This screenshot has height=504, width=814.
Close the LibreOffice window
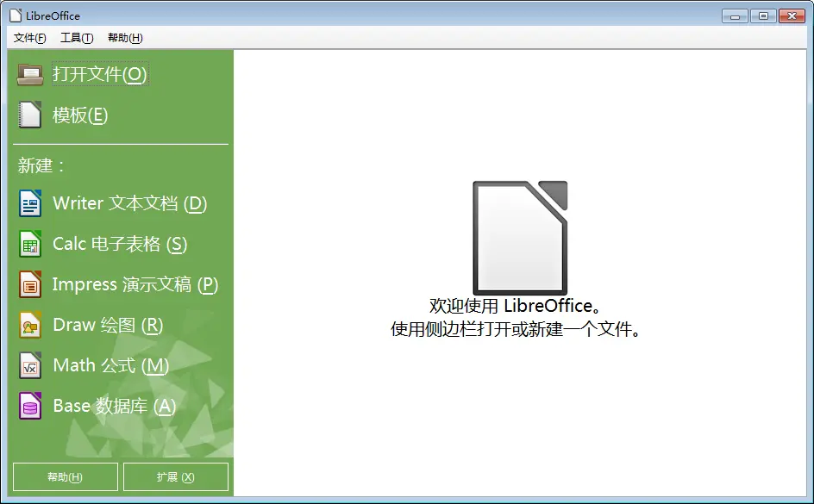792,16
